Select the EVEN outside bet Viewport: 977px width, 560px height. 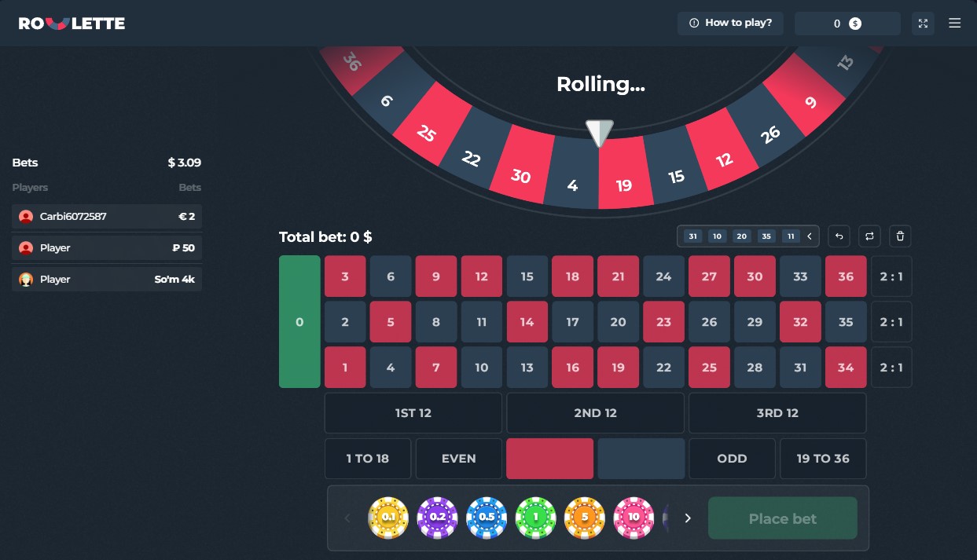point(458,459)
